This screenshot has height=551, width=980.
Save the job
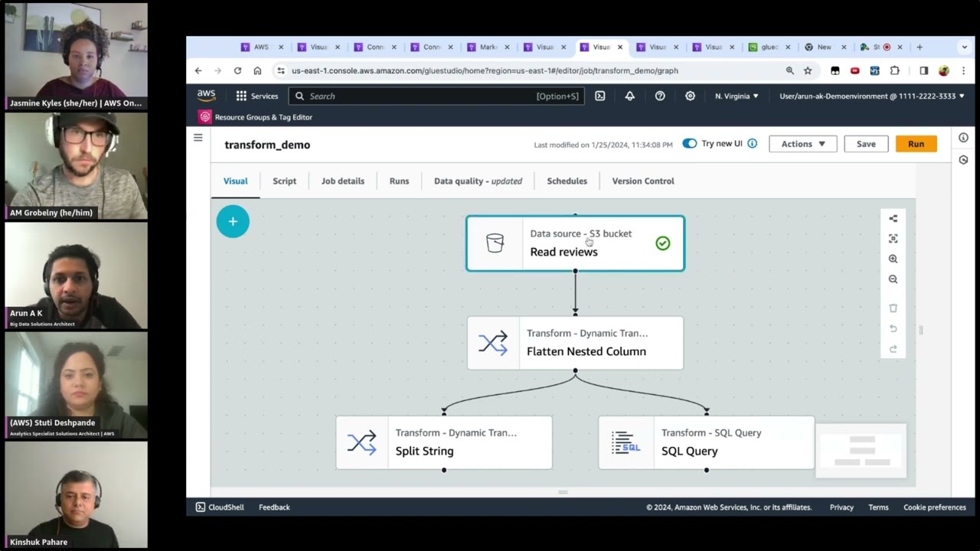coord(866,144)
